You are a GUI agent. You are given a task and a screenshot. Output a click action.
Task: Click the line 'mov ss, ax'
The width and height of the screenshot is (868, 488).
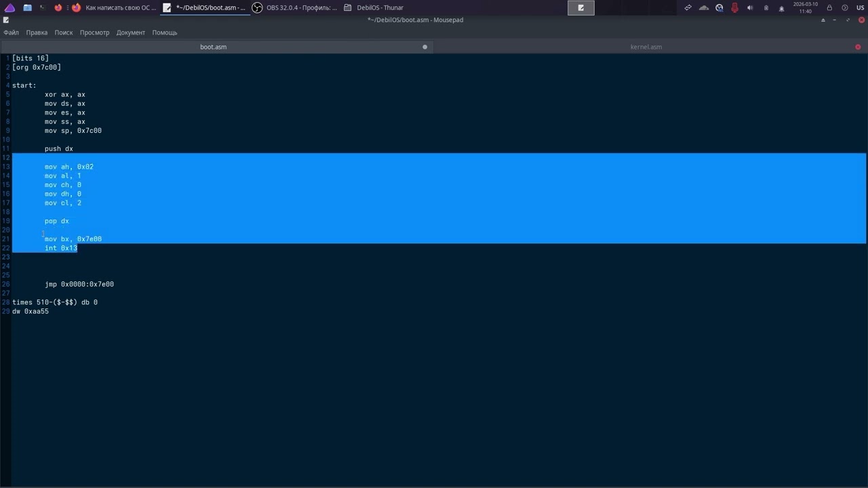[x=65, y=121]
